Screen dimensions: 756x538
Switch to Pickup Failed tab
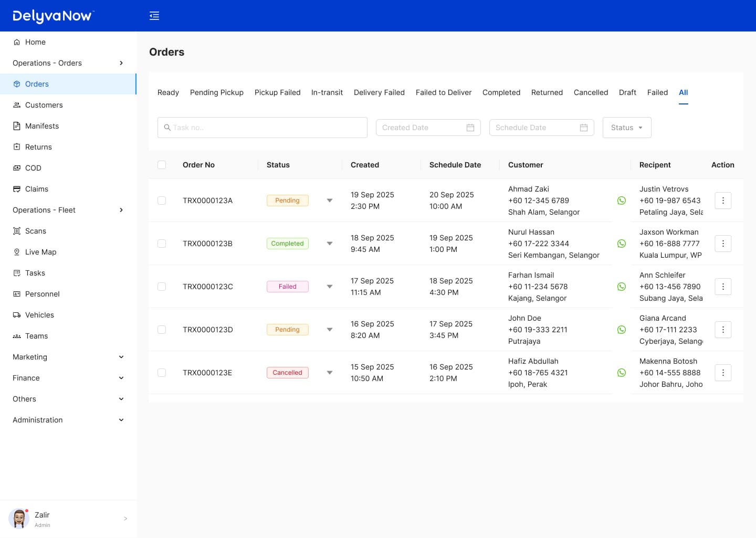(x=278, y=92)
